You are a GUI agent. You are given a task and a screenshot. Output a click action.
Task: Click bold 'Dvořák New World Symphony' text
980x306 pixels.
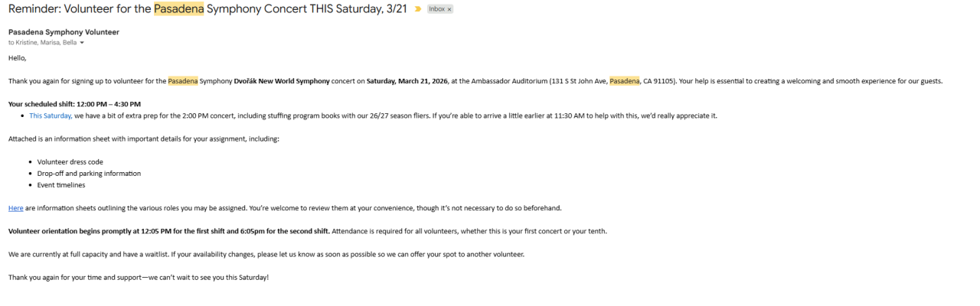pyautogui.click(x=281, y=81)
